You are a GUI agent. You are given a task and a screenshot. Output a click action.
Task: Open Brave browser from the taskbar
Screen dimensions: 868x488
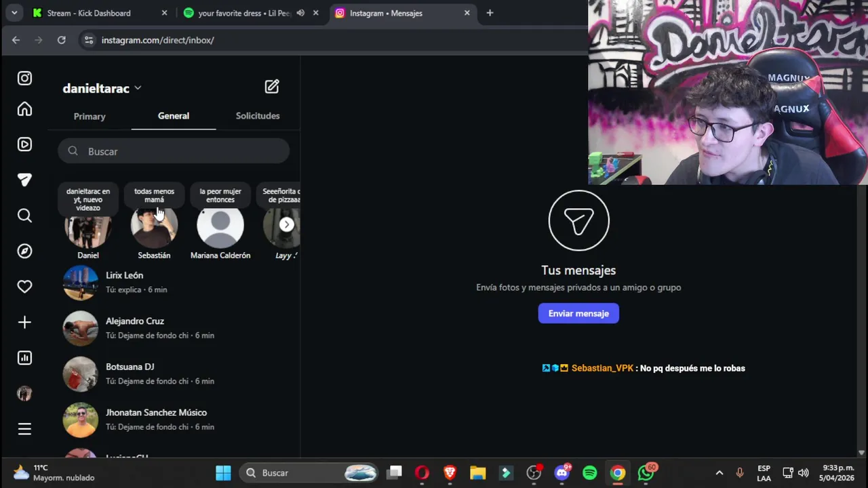pyautogui.click(x=450, y=472)
